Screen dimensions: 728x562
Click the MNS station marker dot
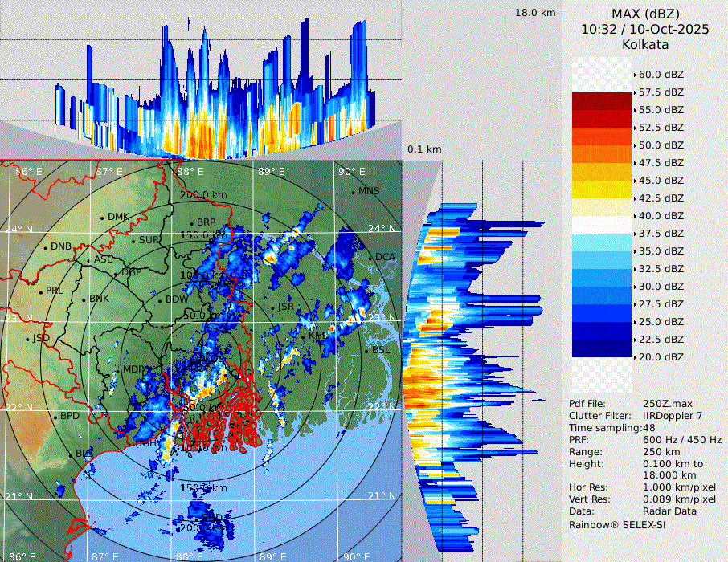(353, 192)
